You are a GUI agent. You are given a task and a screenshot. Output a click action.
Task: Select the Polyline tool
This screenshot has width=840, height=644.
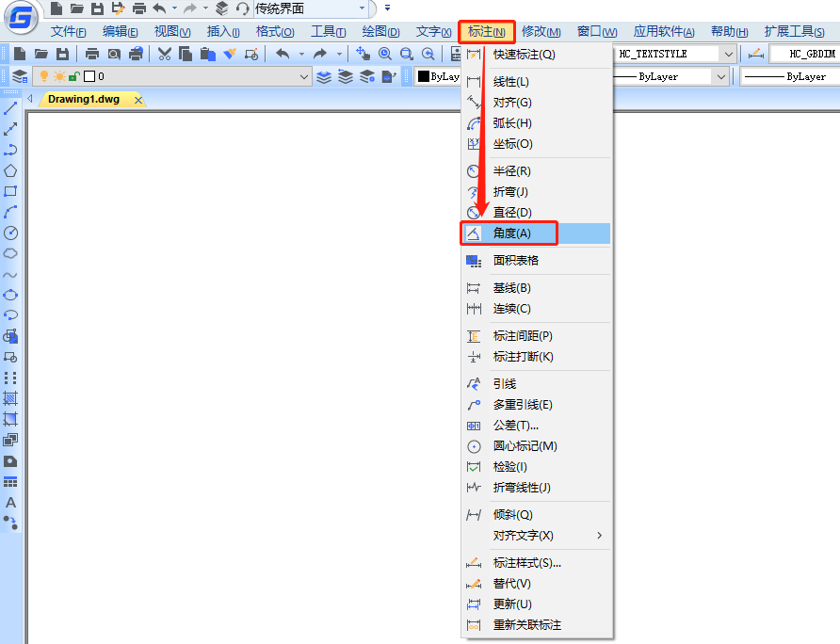click(10, 150)
